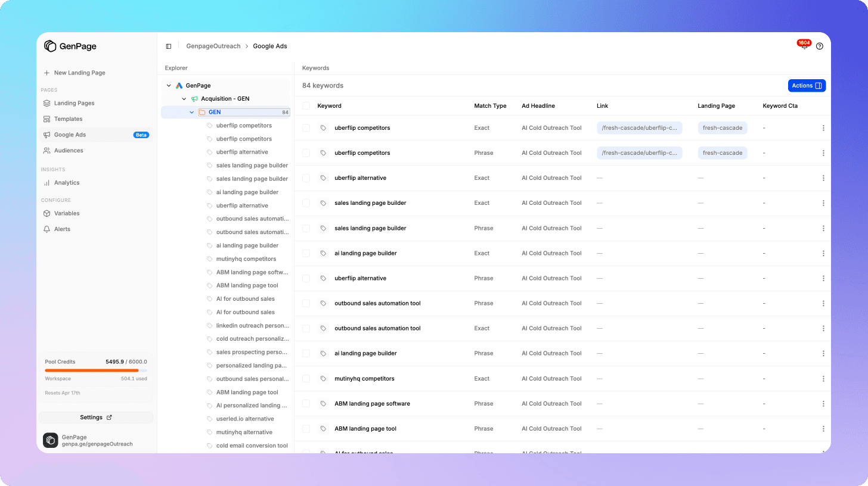This screenshot has width=868, height=486.
Task: Open the help question mark icon
Action: (820, 46)
